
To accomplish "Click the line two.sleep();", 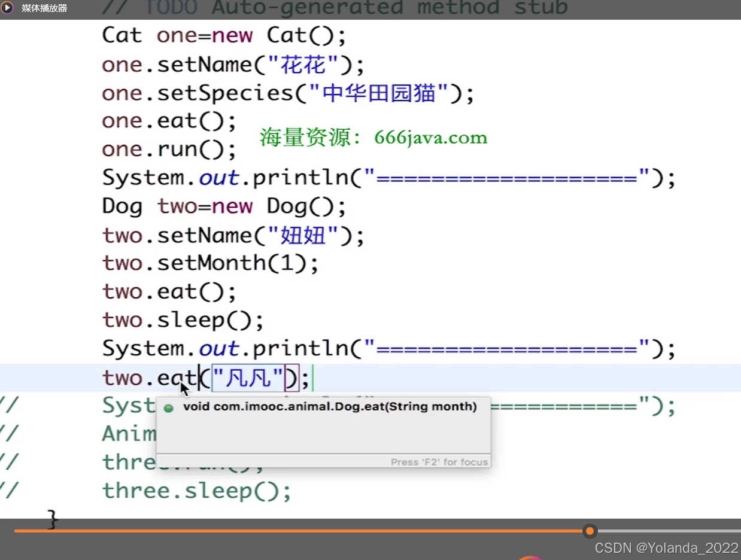I will click(183, 320).
